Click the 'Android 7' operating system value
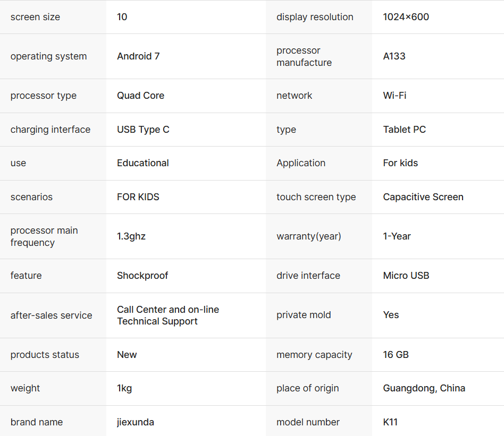504x436 pixels. tap(138, 56)
